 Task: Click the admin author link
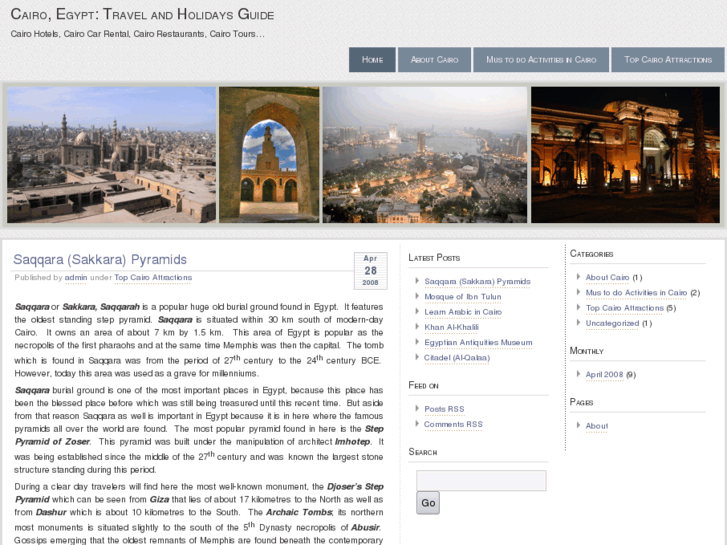click(76, 277)
